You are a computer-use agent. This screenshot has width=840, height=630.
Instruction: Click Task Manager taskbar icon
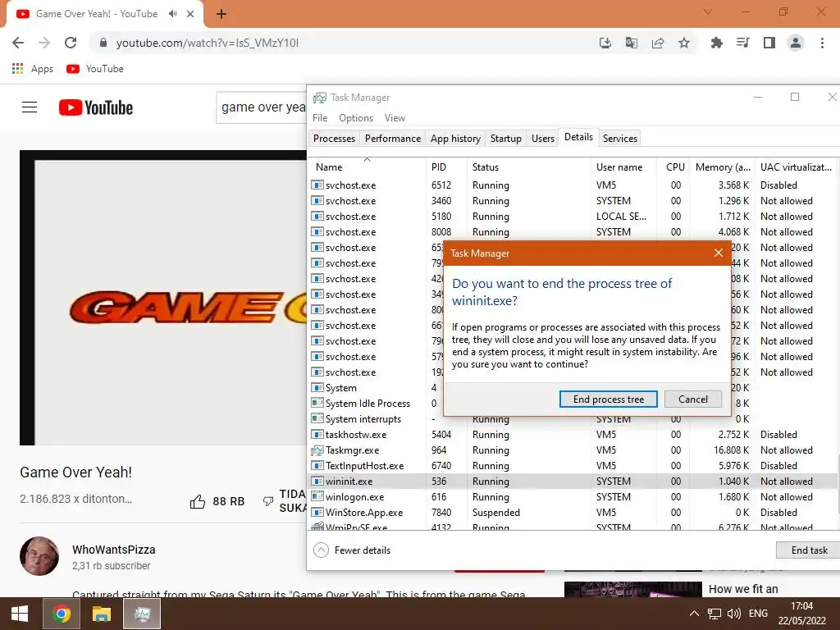[142, 614]
